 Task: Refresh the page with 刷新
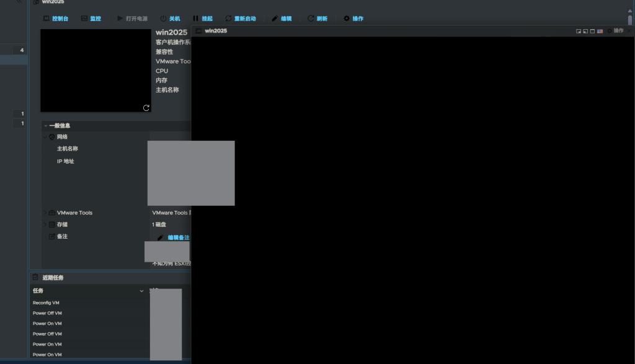pos(317,19)
